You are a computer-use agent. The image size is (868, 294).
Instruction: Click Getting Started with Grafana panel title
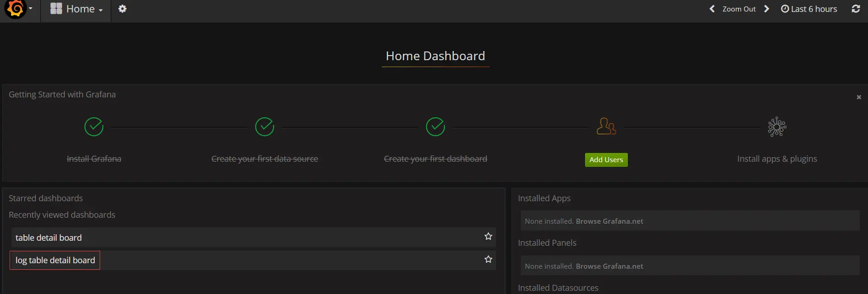pyautogui.click(x=62, y=95)
